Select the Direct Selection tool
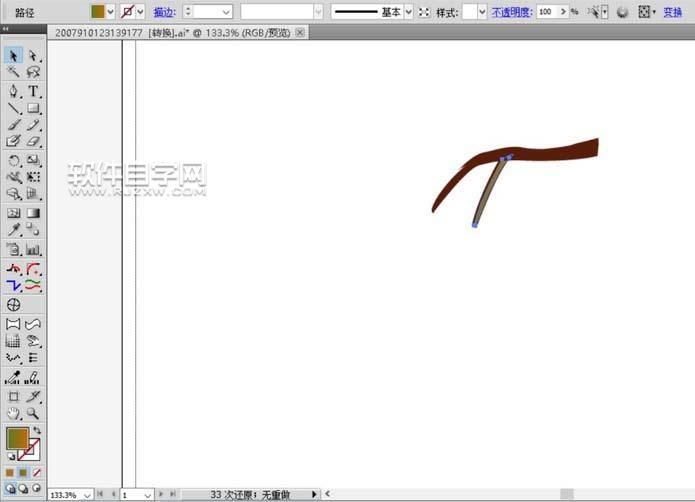Image resolution: width=695 pixels, height=502 pixels. 33,56
